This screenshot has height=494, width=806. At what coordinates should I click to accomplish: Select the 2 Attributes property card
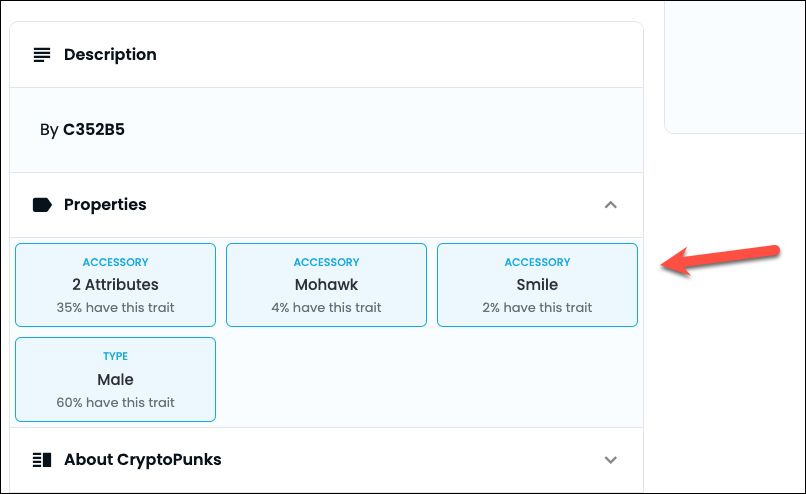click(115, 285)
